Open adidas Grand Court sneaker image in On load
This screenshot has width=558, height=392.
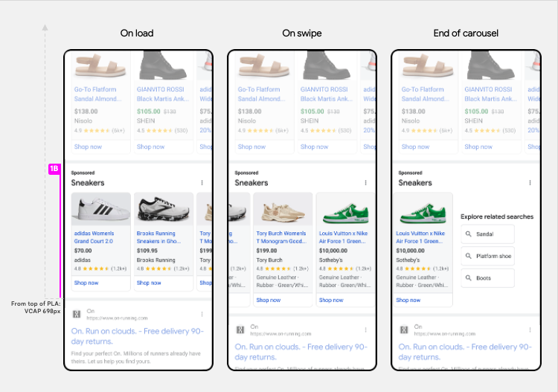pyautogui.click(x=101, y=209)
